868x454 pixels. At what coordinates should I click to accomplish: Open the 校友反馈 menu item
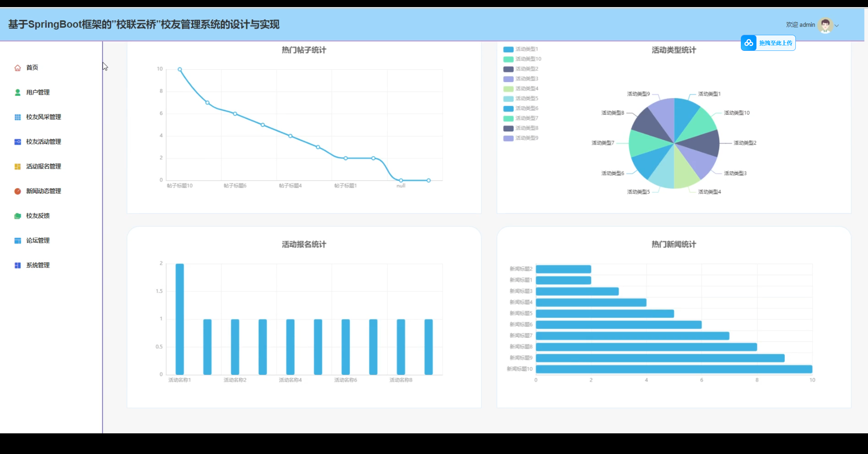point(38,216)
